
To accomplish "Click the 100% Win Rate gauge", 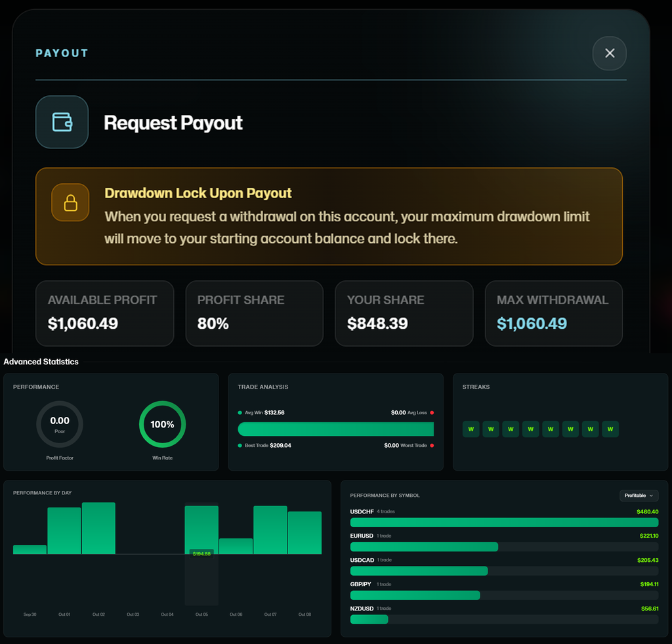I will click(163, 424).
